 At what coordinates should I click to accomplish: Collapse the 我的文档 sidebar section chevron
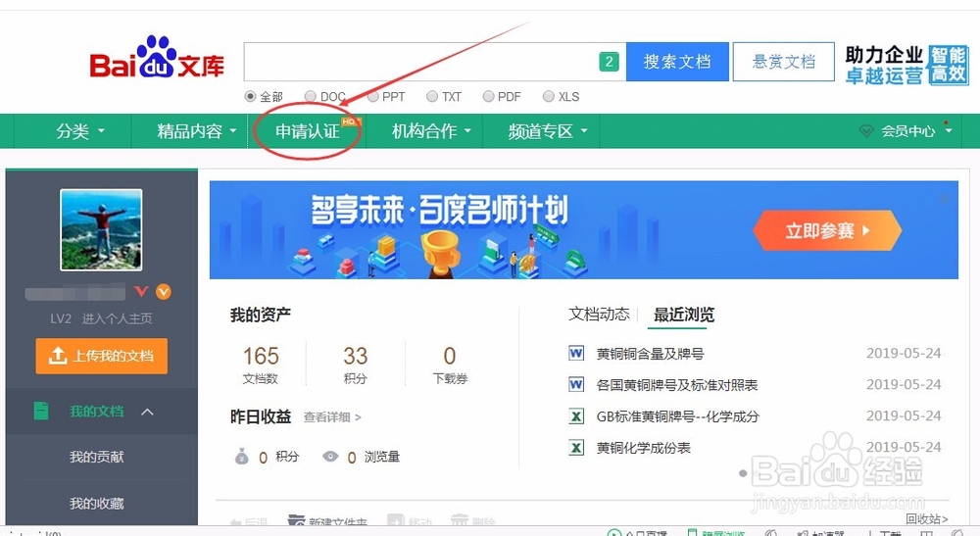[x=148, y=412]
